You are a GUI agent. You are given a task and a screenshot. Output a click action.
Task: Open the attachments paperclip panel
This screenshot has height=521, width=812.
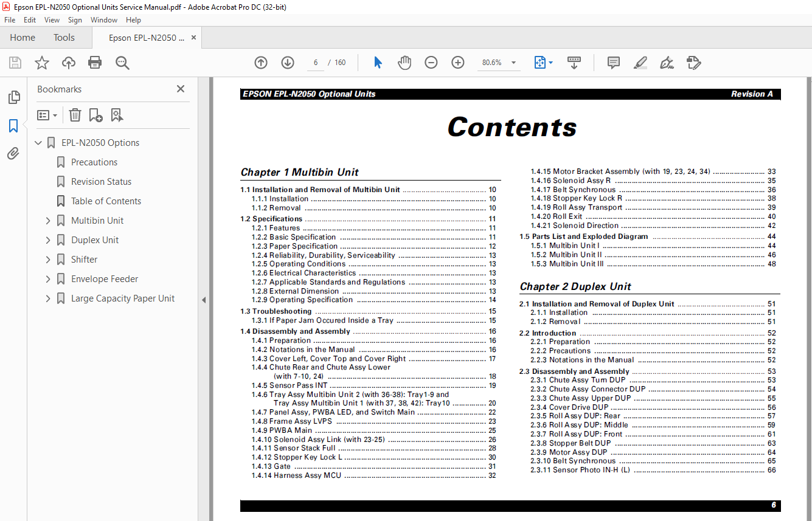(x=13, y=154)
